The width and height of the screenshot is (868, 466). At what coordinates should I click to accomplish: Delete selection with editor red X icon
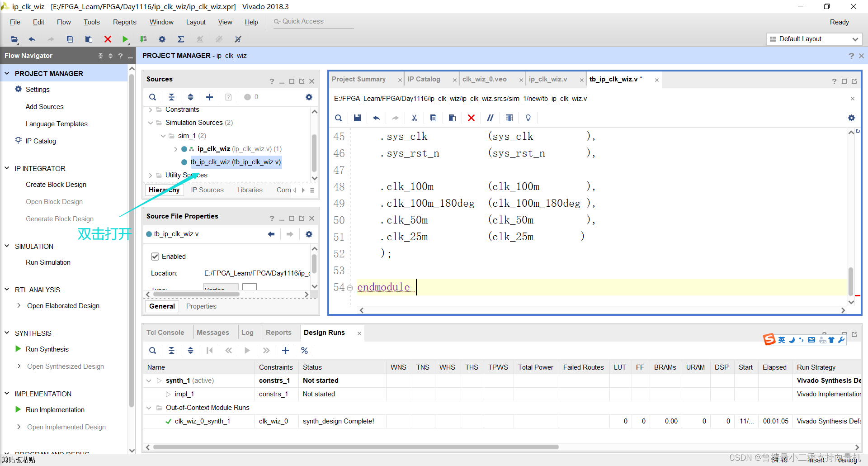tap(471, 118)
